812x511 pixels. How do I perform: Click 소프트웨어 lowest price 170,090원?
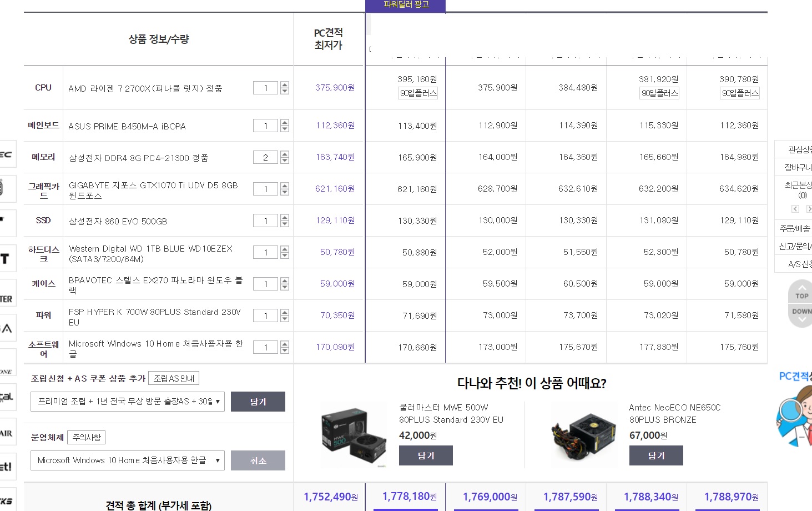(x=335, y=347)
